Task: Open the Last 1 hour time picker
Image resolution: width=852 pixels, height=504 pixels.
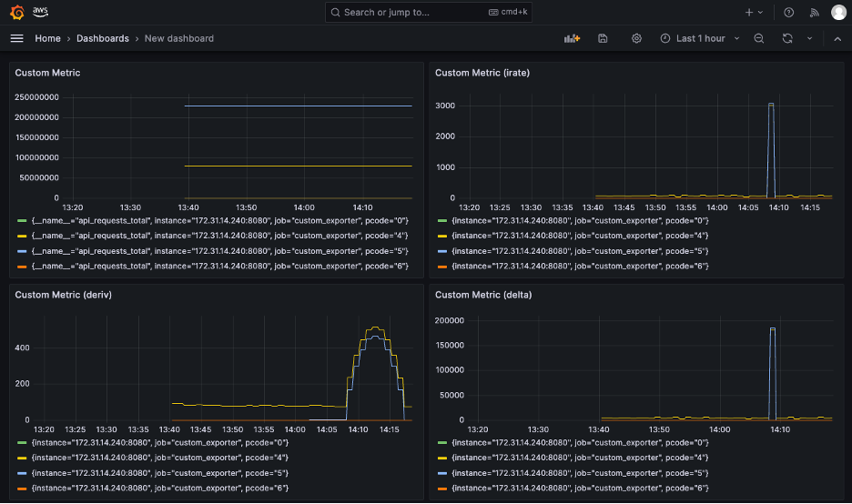Action: (699, 38)
